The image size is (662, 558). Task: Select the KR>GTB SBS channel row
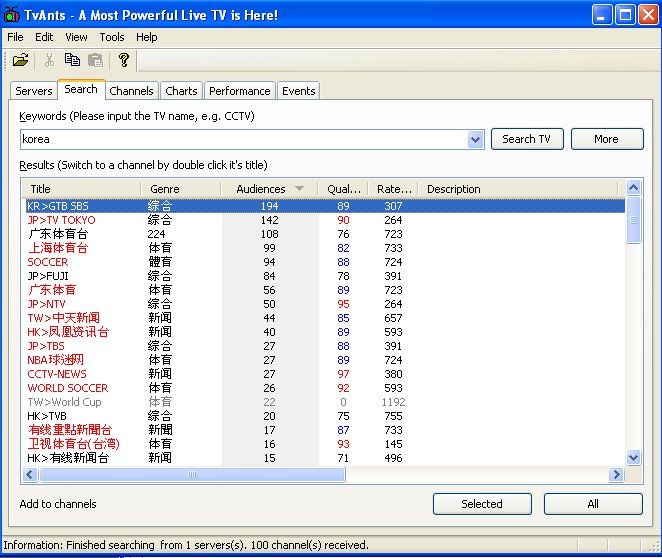(x=325, y=206)
